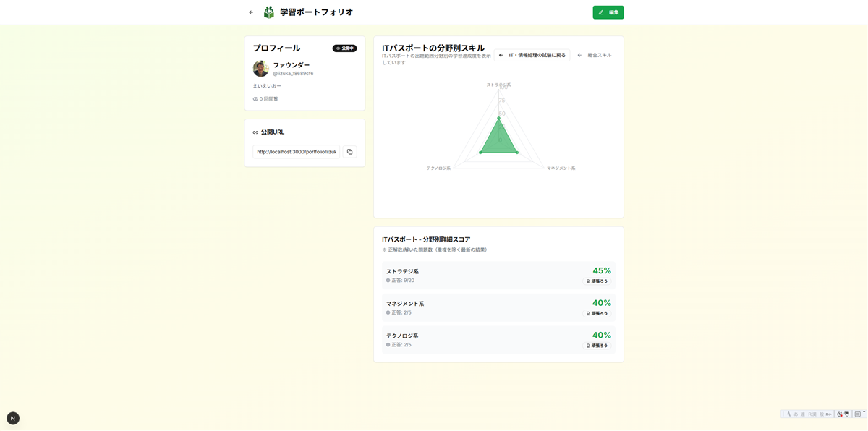Screen dimensions: 868x431
Task: Click the ITパスポートの分野別スキル heading
Action: (433, 48)
